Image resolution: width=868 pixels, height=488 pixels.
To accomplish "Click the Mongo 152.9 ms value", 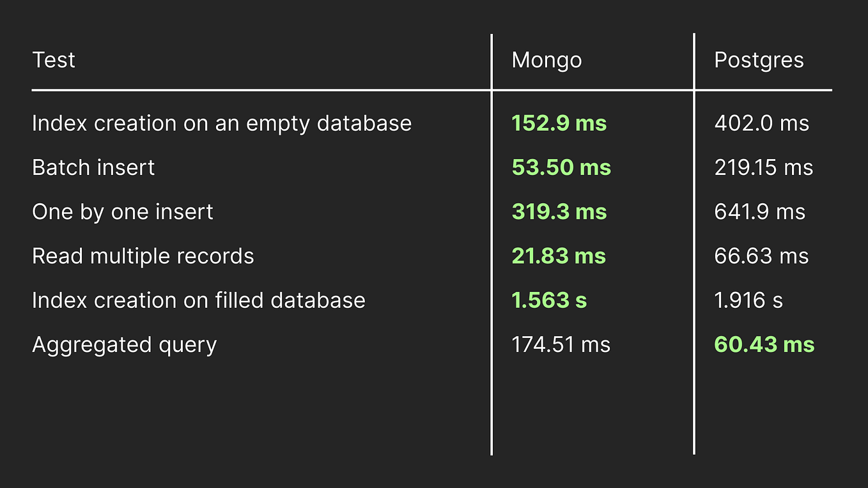I will pyautogui.click(x=559, y=123).
